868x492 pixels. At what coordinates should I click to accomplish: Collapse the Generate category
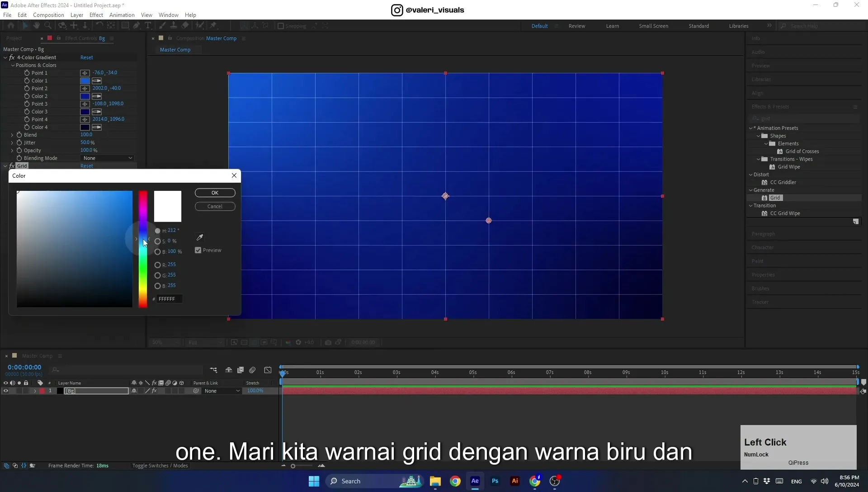[751, 190]
